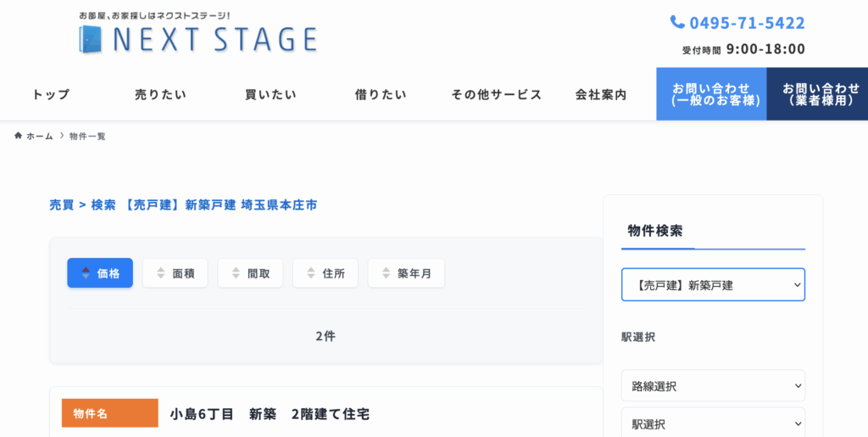The image size is (868, 437).
Task: Sort listings by 価格 (price)
Action: (x=100, y=273)
